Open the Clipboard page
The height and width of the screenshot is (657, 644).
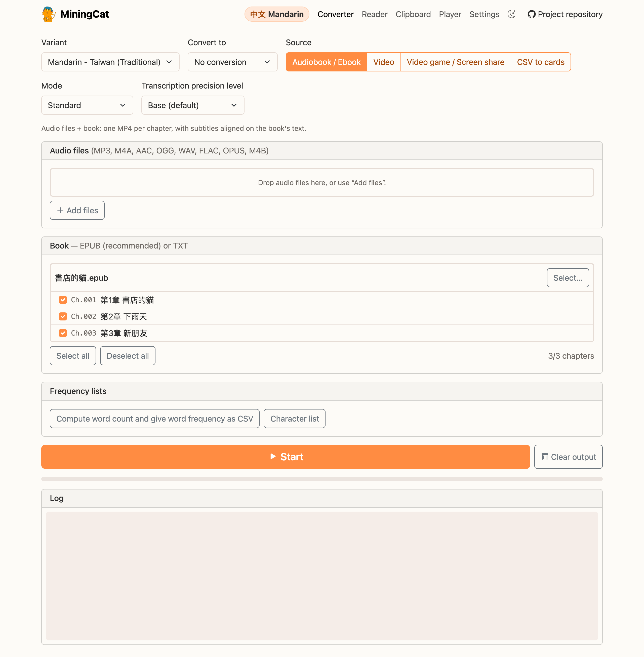(x=413, y=14)
